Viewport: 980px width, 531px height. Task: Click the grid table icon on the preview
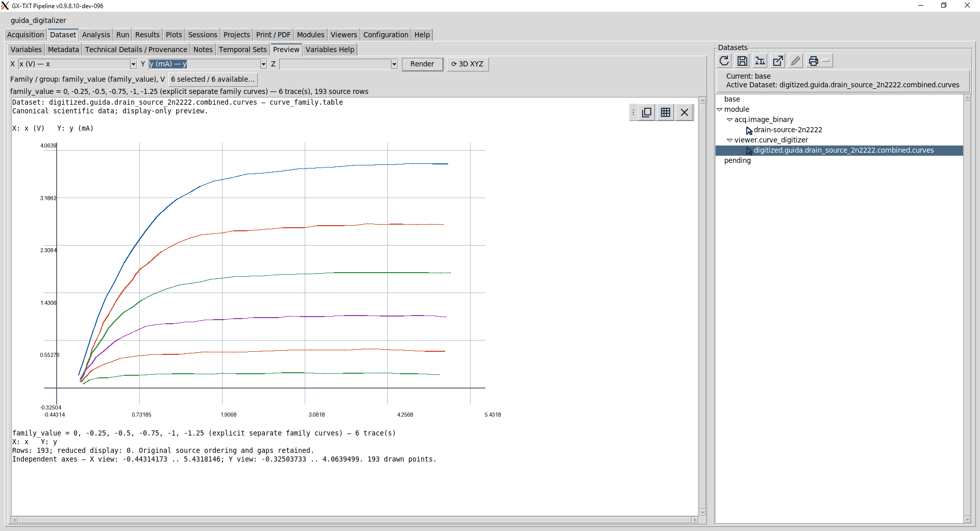pos(666,112)
